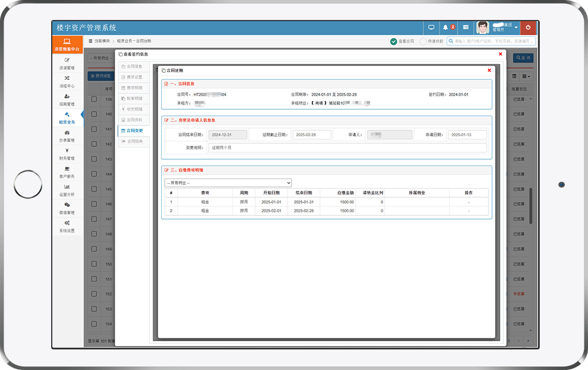This screenshot has height=370, width=588.
Task: Select the 快速收款 radio option
Action: pos(423,41)
